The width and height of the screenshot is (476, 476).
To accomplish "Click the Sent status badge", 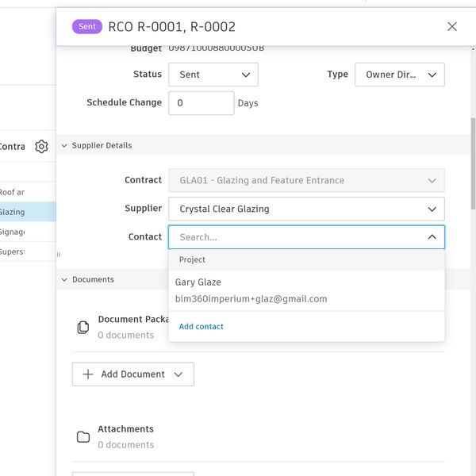I will coord(87,26).
